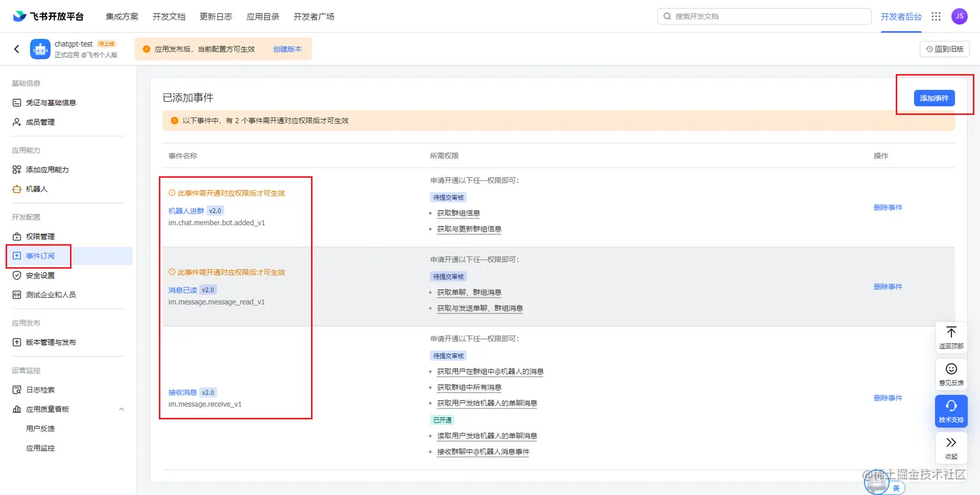Open 添加应用能力 in sidebar

pyautogui.click(x=47, y=169)
